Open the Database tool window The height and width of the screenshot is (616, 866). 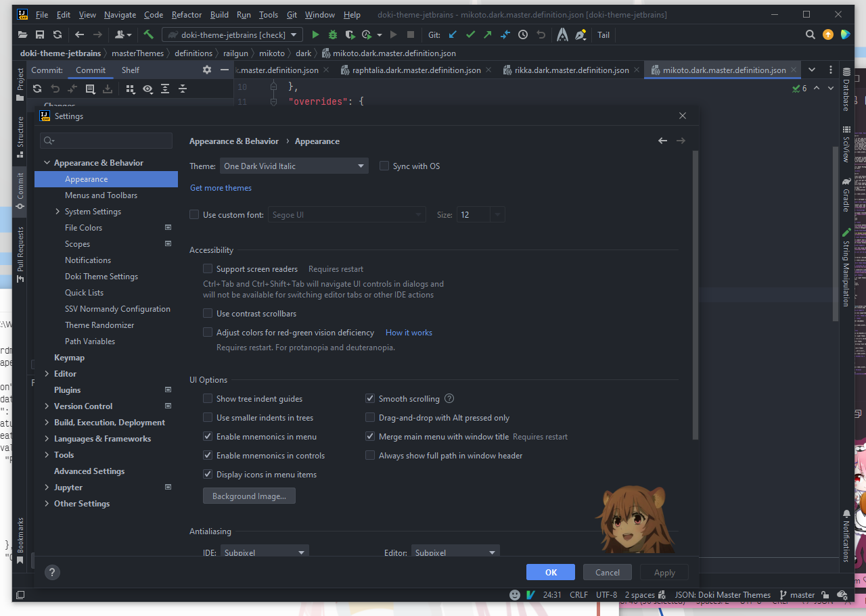[x=847, y=88]
